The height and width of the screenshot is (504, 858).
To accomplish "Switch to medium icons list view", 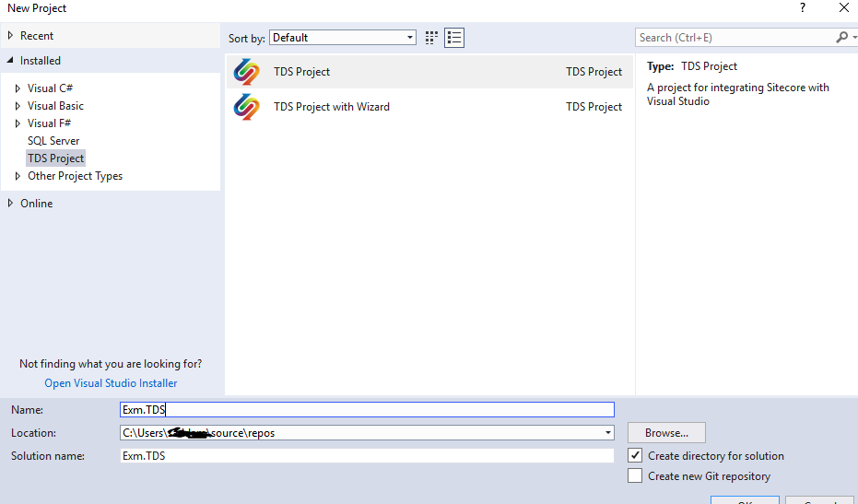I will tap(454, 38).
